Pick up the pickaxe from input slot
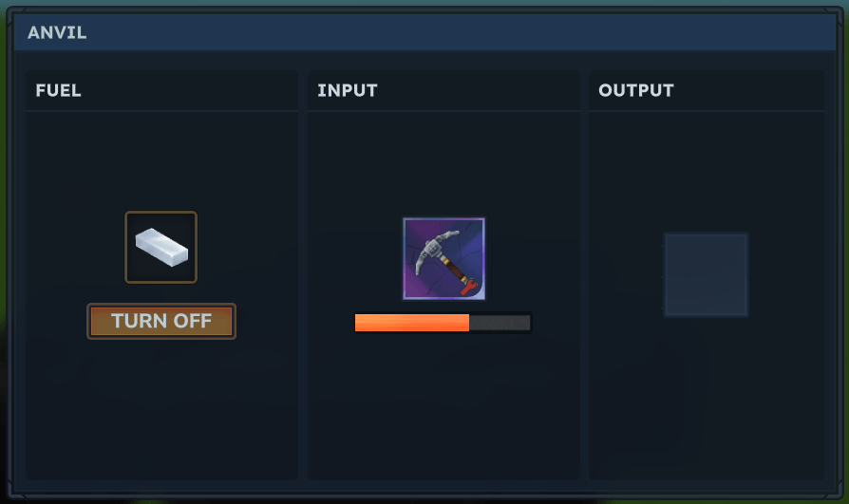The height and width of the screenshot is (504, 849). [443, 259]
